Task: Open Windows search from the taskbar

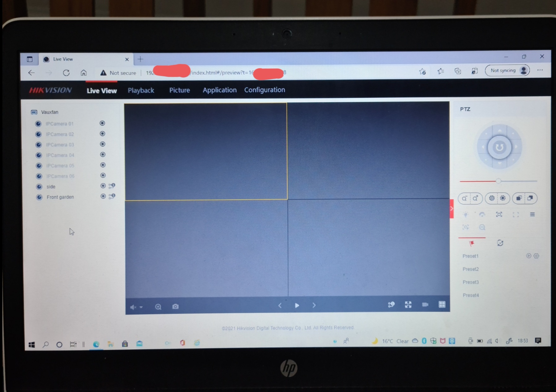Action: click(x=46, y=344)
